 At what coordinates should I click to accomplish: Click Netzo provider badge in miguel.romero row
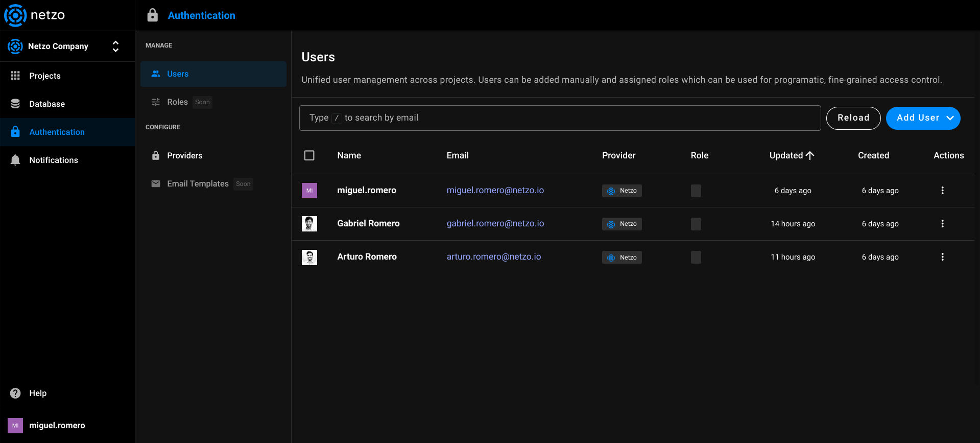pyautogui.click(x=622, y=191)
